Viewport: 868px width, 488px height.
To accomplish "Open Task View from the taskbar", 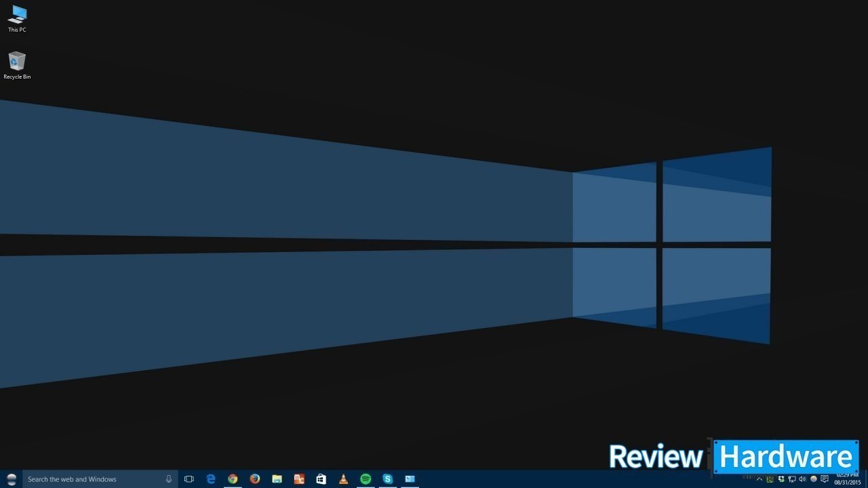I will [x=189, y=479].
